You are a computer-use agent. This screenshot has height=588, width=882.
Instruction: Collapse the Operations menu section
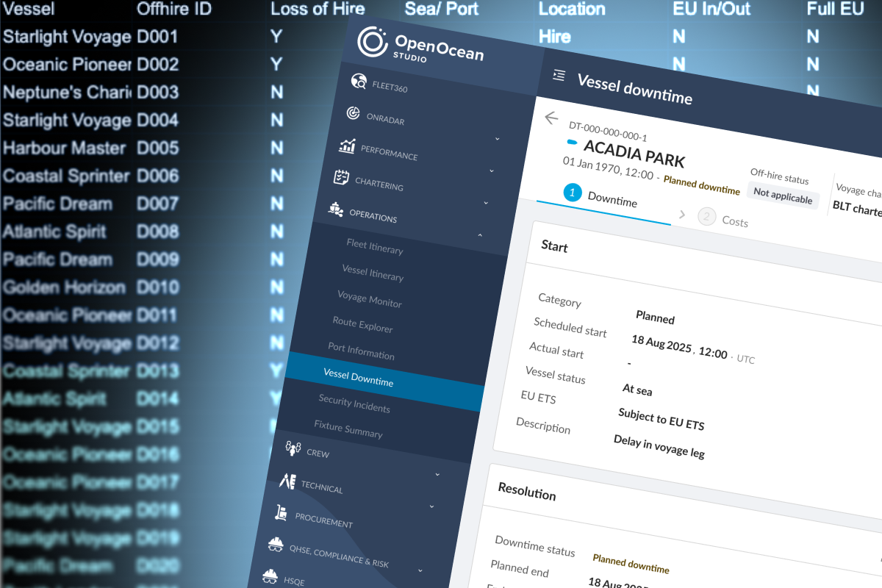tap(480, 236)
